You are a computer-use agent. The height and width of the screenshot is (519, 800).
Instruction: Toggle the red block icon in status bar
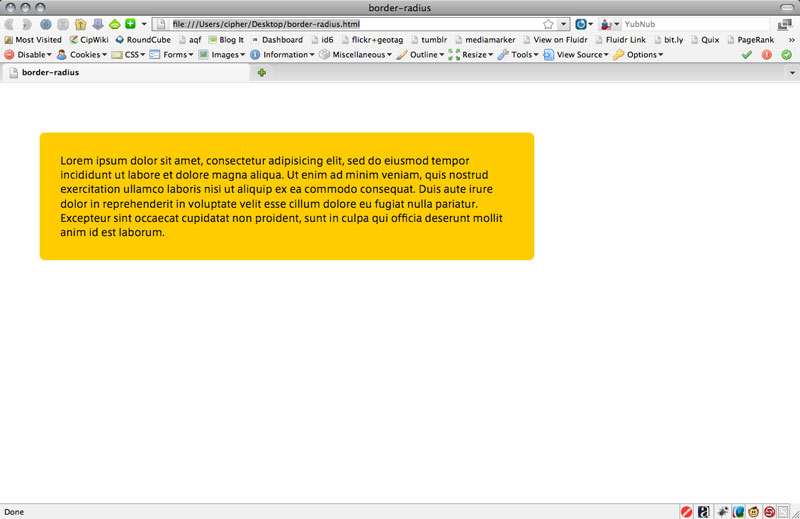686,511
